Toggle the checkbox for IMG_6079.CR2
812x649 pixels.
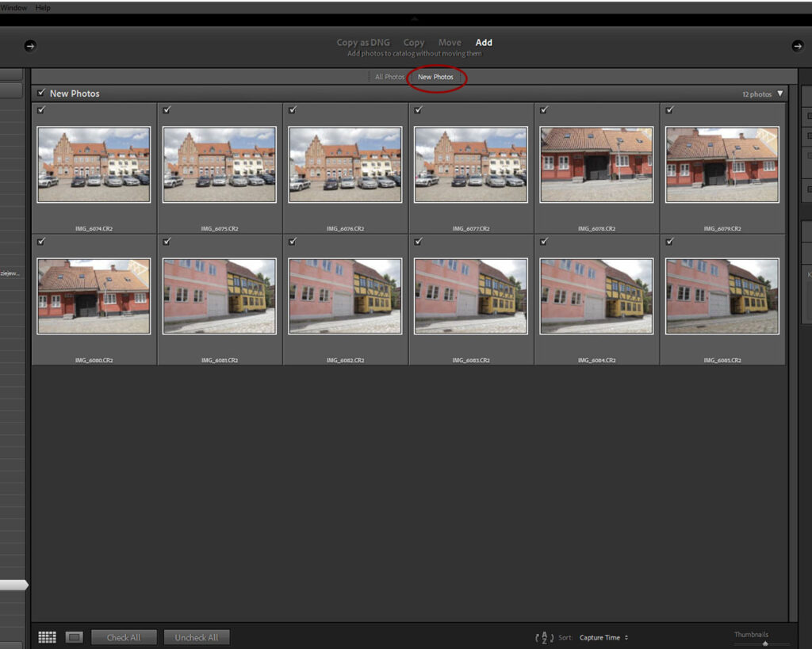670,110
